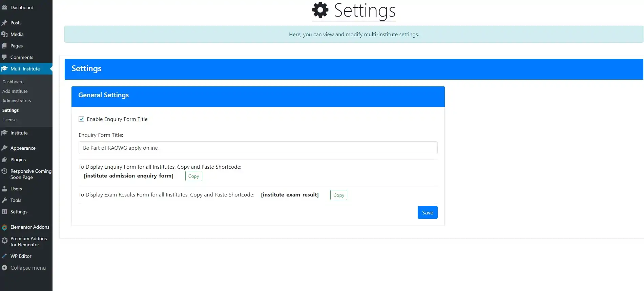Click the [institute_admission_enquiry_form] shortcode text
Screen dimensions: 644x291
(x=129, y=176)
